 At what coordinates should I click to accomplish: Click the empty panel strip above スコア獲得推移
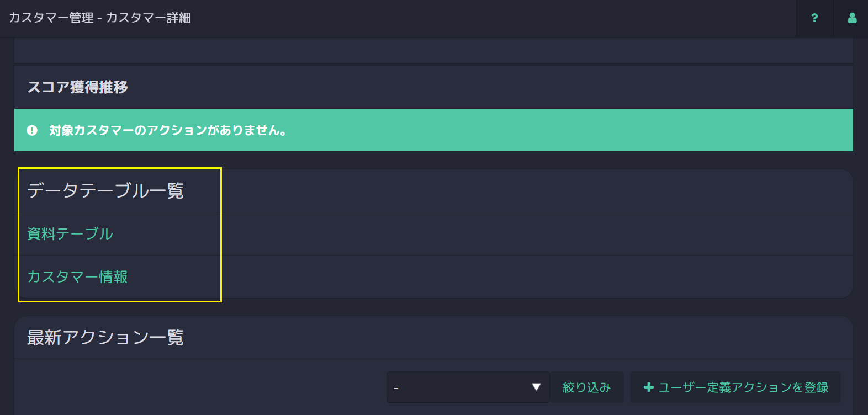433,50
